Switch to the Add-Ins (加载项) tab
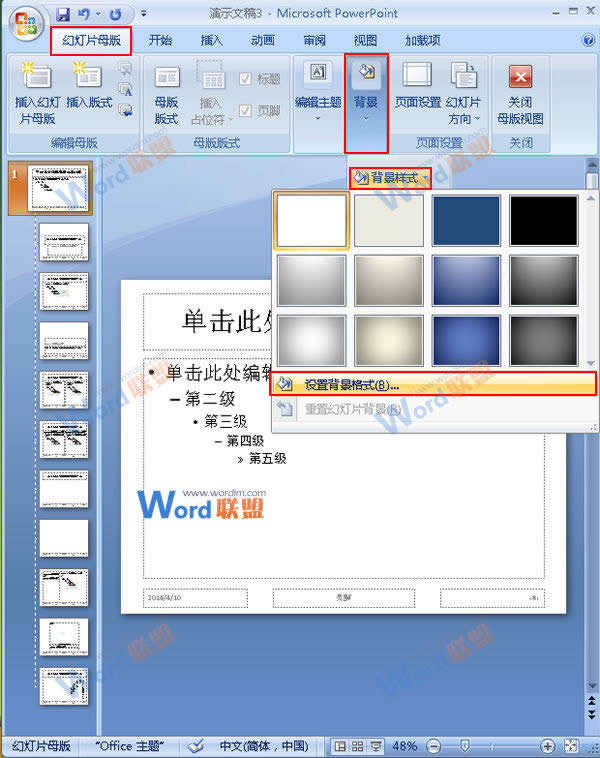 point(422,40)
